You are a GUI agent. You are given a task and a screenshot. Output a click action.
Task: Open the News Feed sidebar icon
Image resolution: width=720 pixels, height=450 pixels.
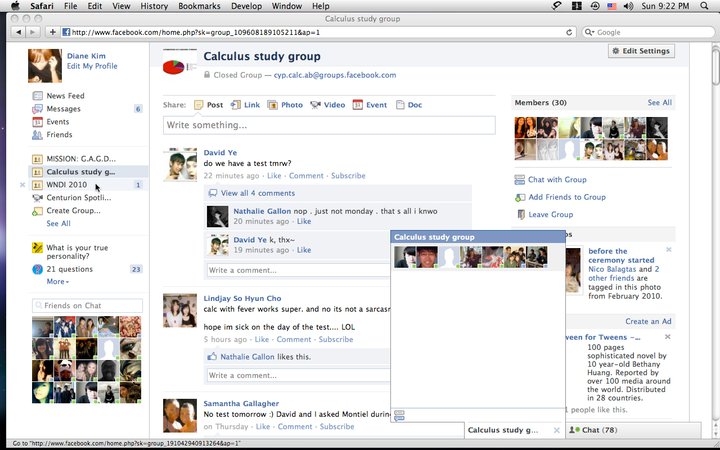[37, 96]
